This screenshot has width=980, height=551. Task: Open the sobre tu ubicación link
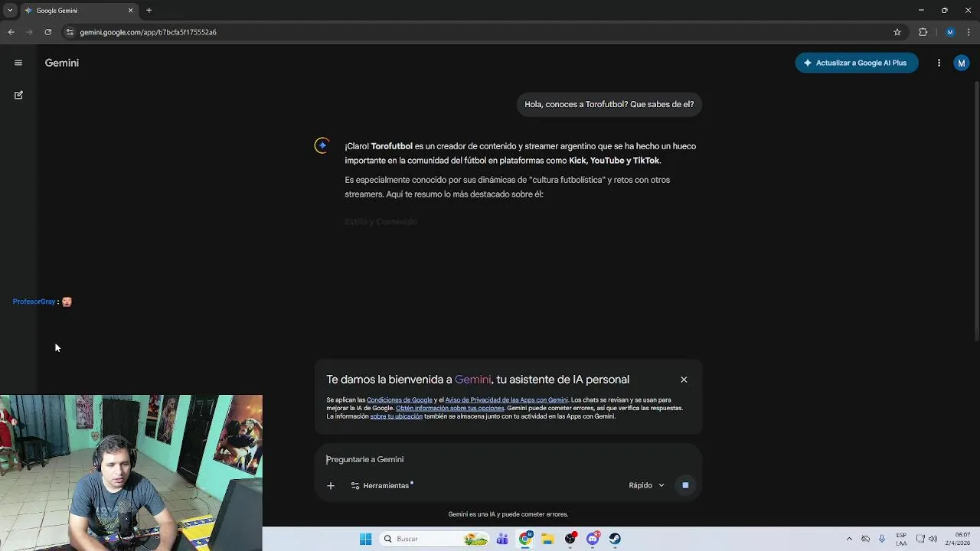(396, 416)
